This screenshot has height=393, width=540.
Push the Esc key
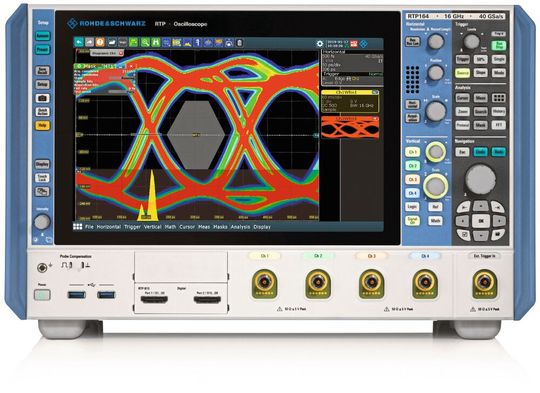463,152
